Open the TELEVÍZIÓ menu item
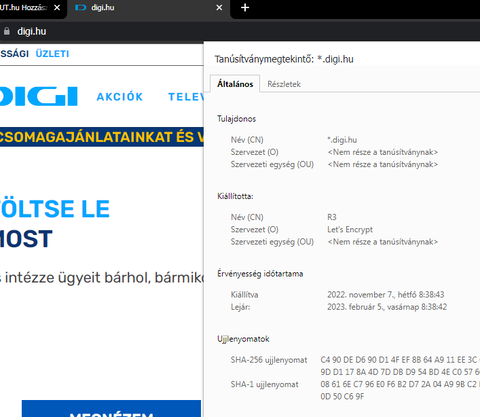 point(186,97)
